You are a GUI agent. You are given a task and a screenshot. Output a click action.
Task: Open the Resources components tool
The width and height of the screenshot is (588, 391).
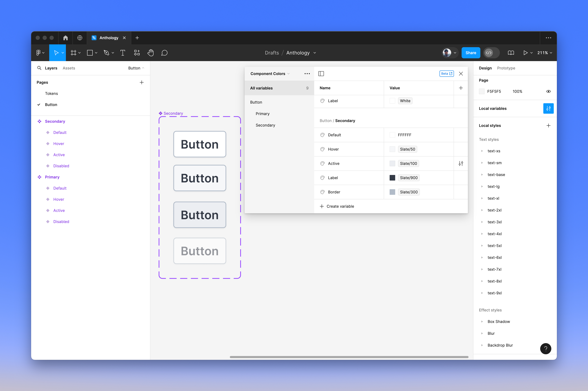(137, 53)
